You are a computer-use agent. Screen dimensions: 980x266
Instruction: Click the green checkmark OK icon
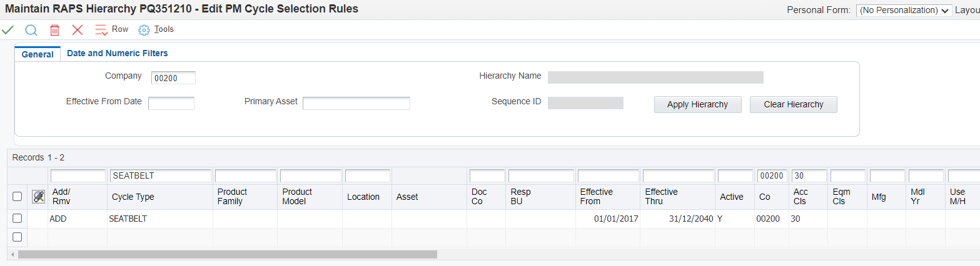click(8, 30)
